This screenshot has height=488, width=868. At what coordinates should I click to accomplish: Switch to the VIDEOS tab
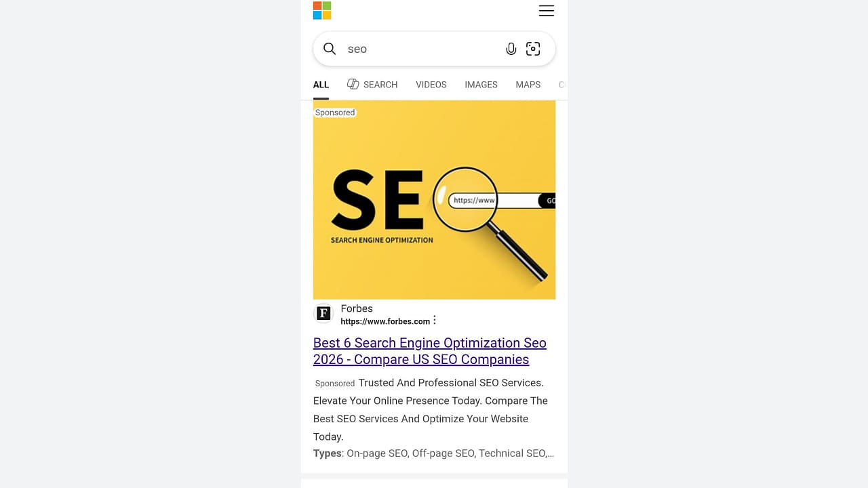431,85
